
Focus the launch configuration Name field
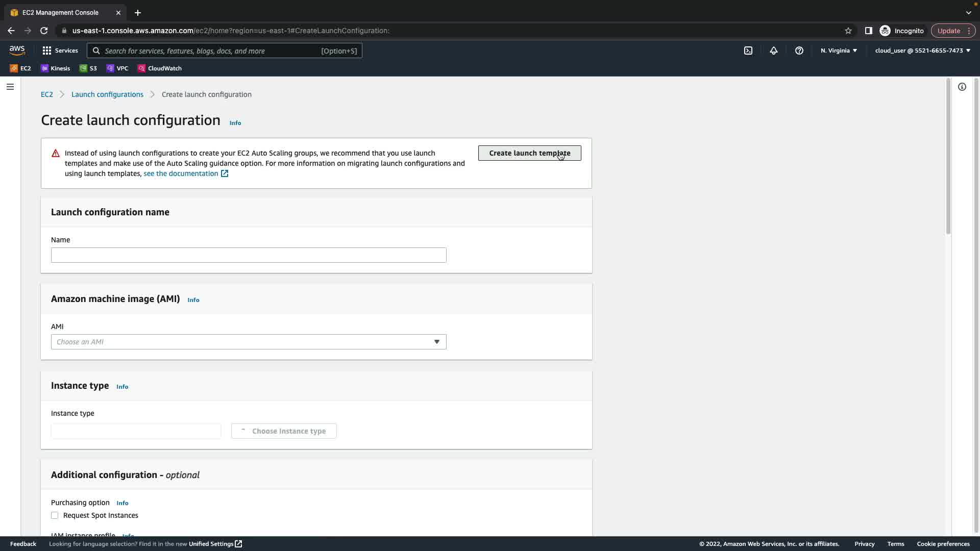[x=249, y=255]
